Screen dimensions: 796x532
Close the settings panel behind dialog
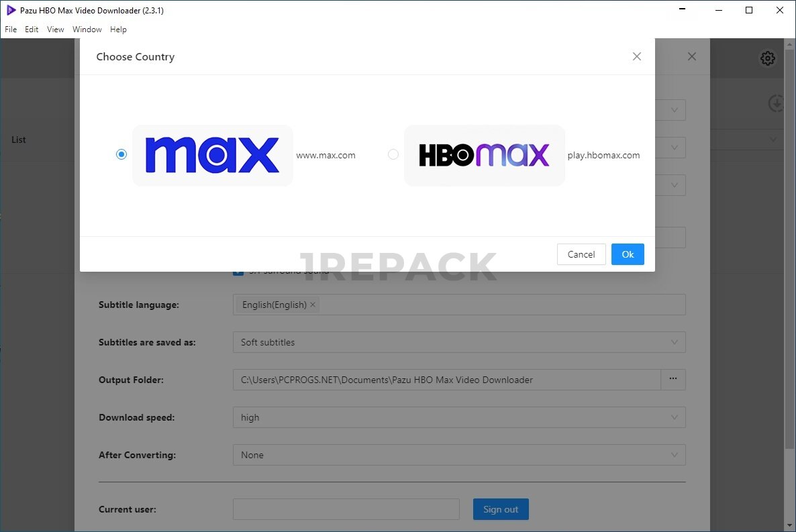[x=692, y=57]
